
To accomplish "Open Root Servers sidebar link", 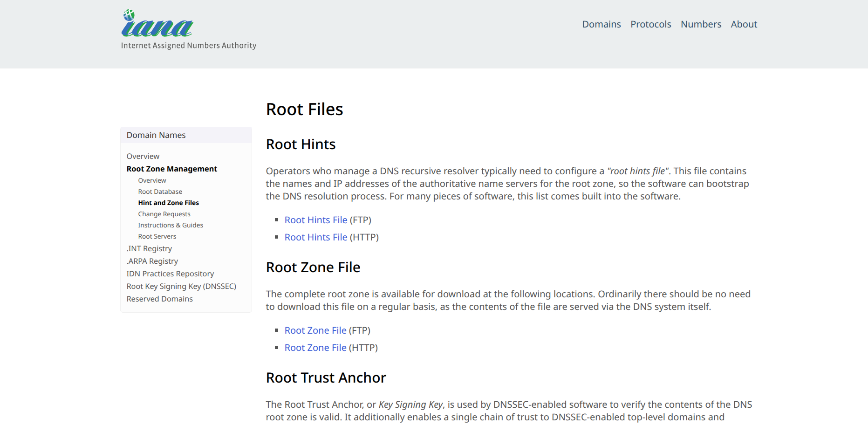I will point(157,236).
